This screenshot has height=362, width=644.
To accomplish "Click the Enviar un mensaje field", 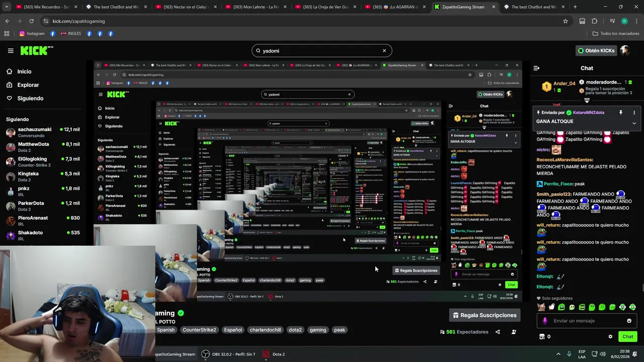I will [586, 321].
